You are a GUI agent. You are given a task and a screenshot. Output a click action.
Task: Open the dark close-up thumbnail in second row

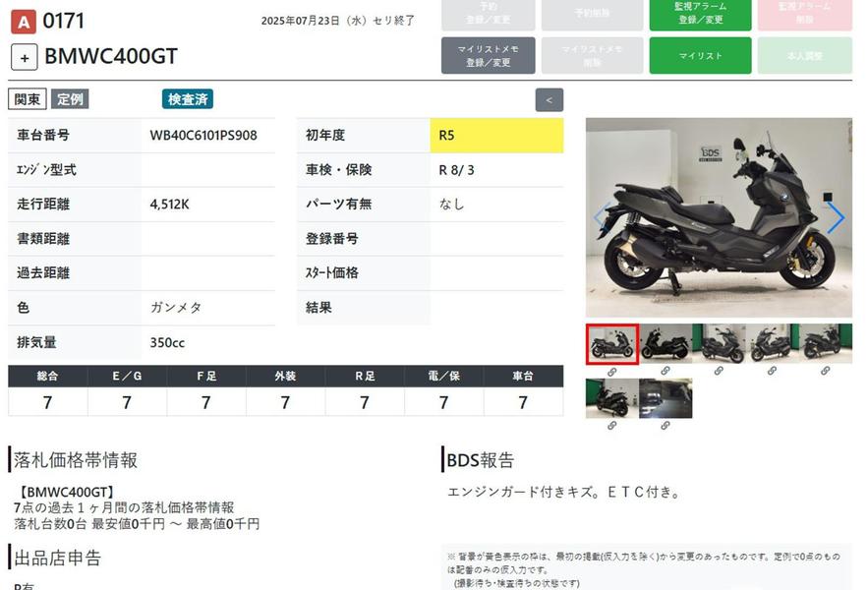[665, 398]
